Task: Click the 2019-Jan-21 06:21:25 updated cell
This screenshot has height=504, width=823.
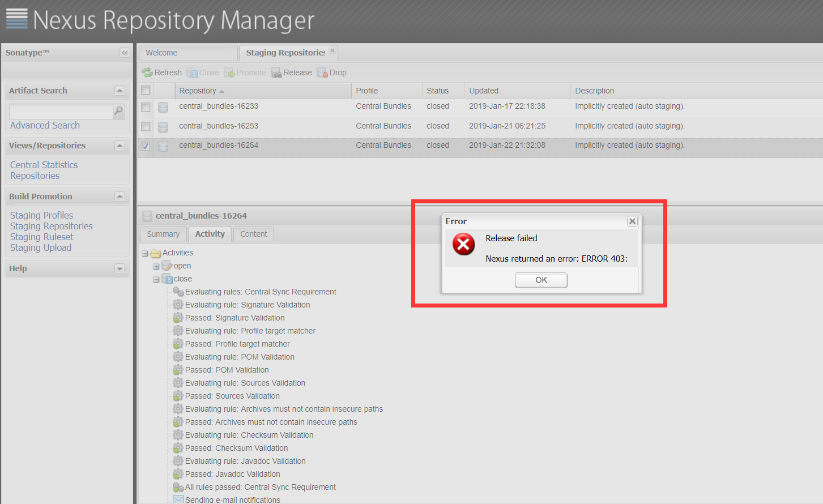Action: 507,126
